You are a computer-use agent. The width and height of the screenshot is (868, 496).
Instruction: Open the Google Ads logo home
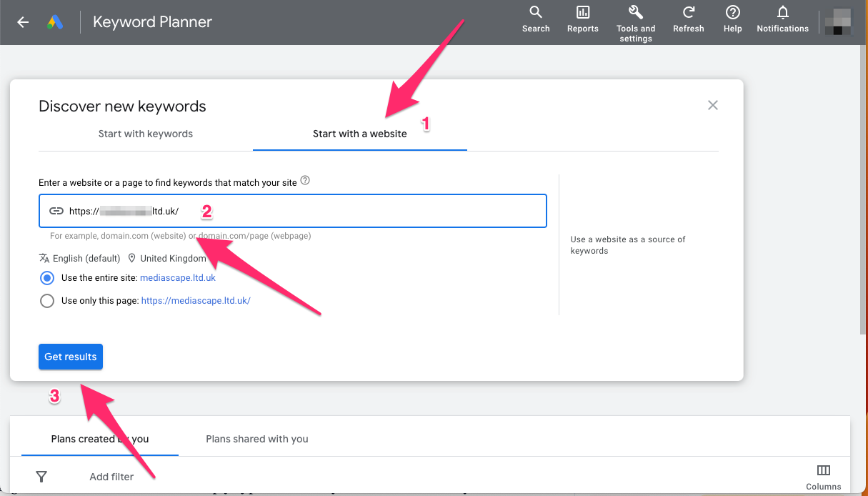[x=55, y=22]
